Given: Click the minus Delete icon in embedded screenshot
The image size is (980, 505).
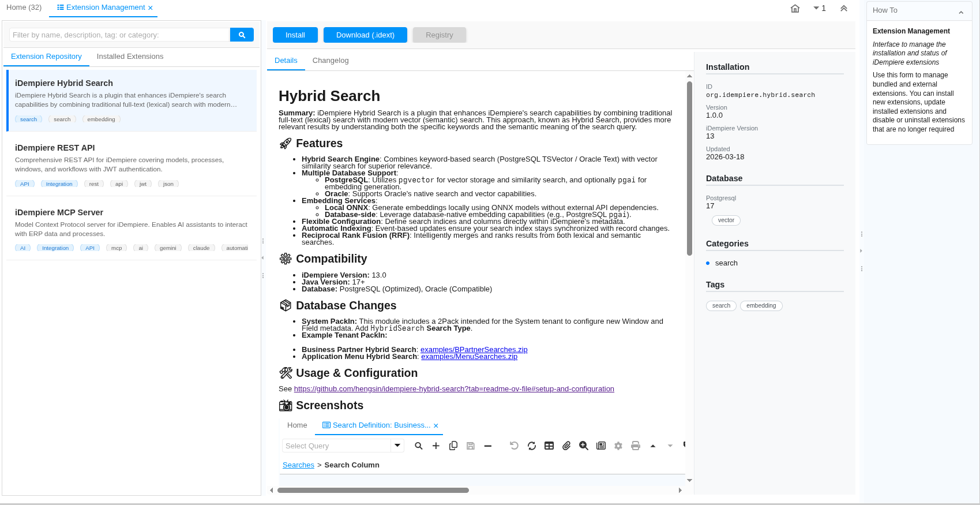Looking at the screenshot, I should click(x=488, y=446).
